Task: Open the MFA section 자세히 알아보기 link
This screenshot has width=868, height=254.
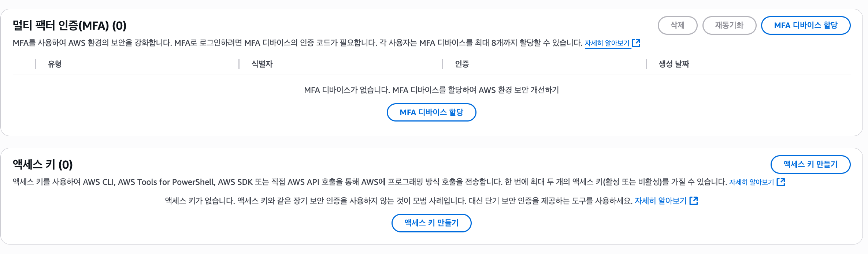Action: [x=607, y=43]
